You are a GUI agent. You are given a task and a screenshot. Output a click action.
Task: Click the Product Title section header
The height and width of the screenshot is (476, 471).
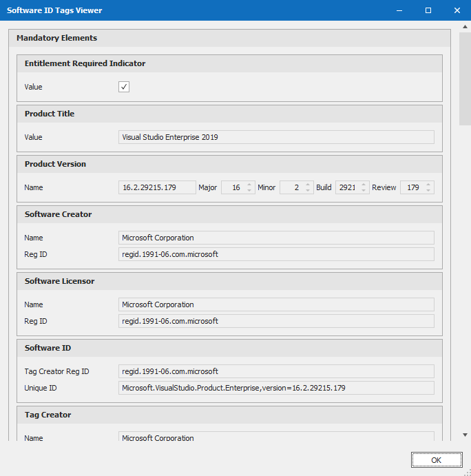229,114
